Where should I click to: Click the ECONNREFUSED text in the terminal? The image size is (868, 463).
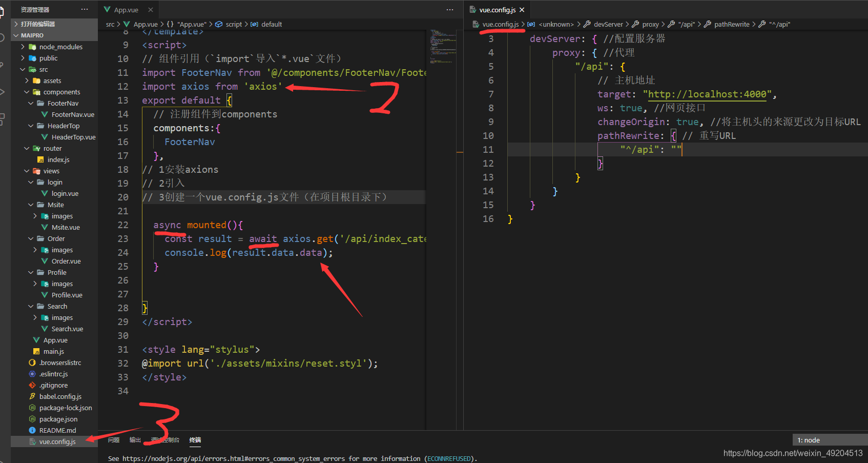(x=449, y=458)
